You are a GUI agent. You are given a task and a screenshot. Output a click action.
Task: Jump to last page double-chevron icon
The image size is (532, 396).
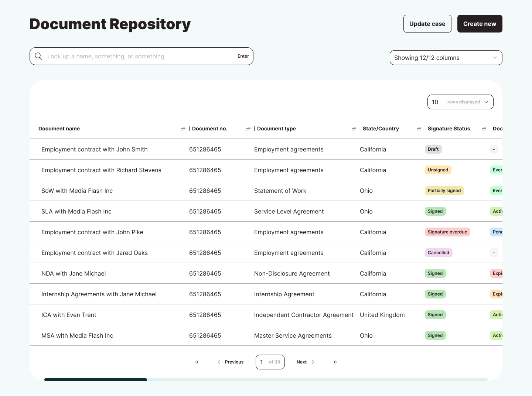[335, 362]
